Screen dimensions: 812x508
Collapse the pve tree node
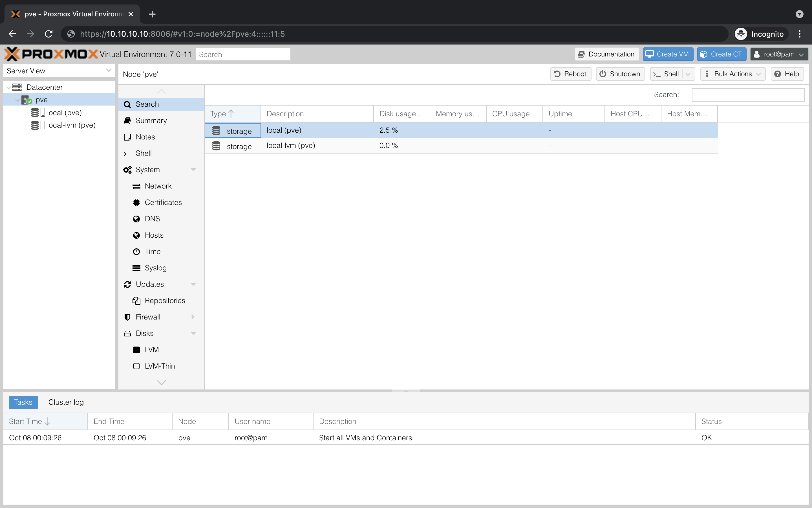[x=17, y=100]
